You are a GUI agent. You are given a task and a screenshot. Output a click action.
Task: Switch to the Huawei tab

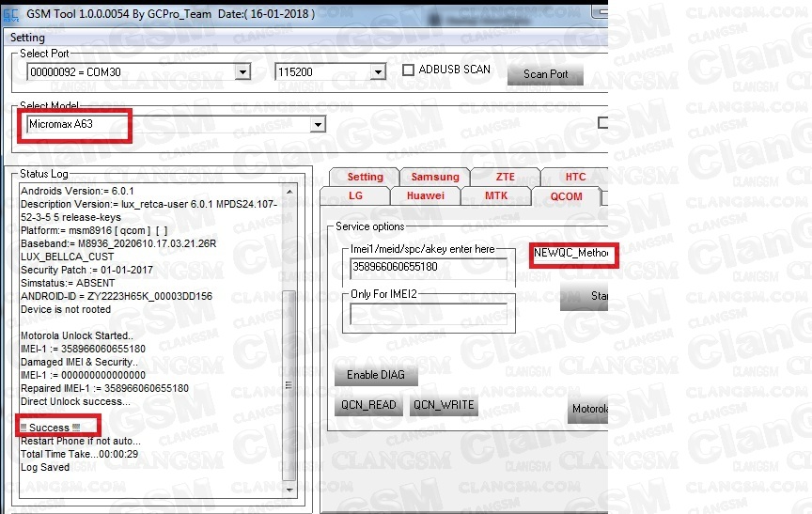pos(425,196)
